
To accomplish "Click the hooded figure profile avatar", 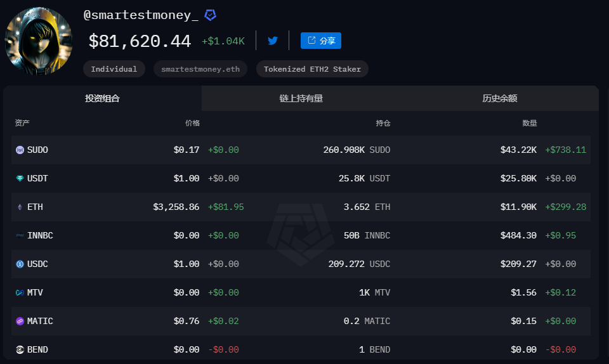I will 39,41.
